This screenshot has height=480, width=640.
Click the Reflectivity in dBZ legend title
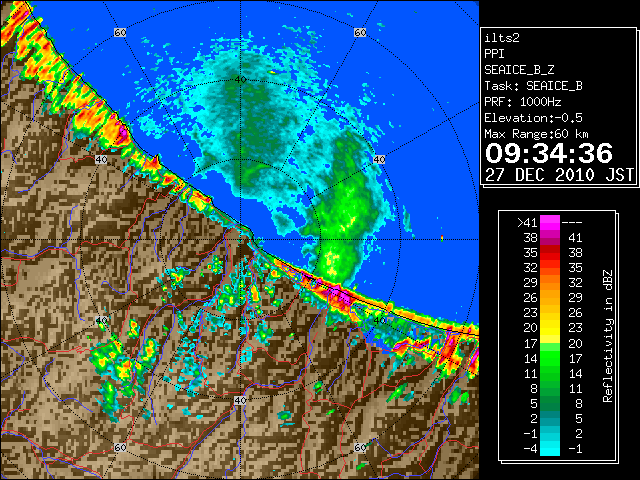pos(608,336)
